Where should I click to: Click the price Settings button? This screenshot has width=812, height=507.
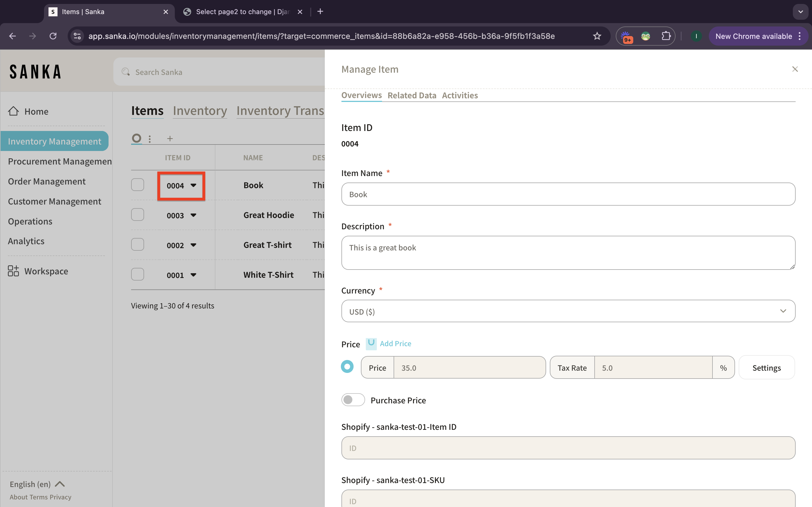click(766, 368)
